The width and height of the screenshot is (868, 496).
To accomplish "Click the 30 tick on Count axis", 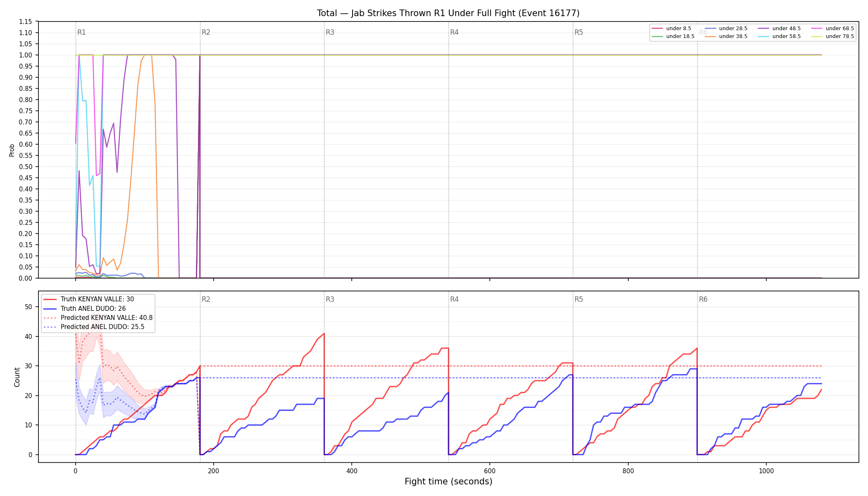I will (x=29, y=366).
